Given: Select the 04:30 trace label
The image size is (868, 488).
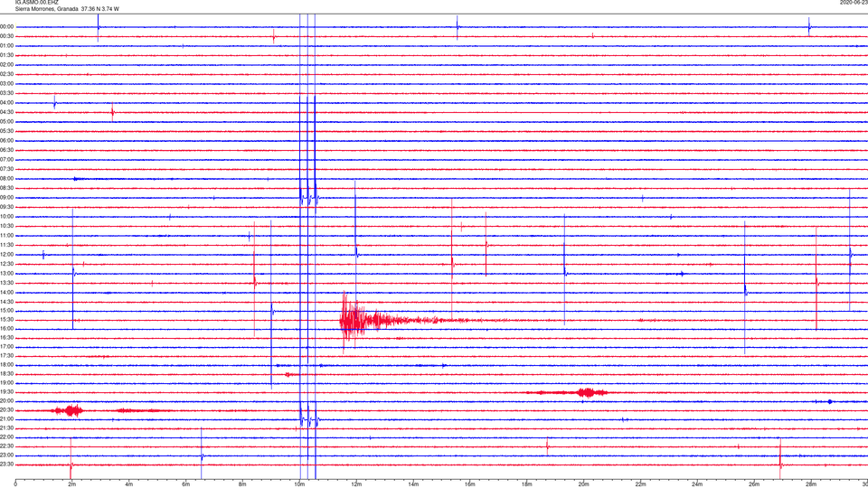Looking at the screenshot, I should click(x=6, y=112).
